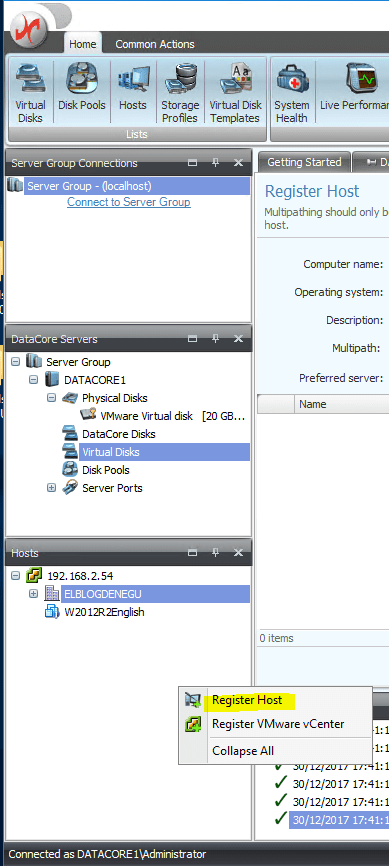Screen dimensions: 389x866
Task: Pin the DataCore Servers panel
Action: (215, 339)
